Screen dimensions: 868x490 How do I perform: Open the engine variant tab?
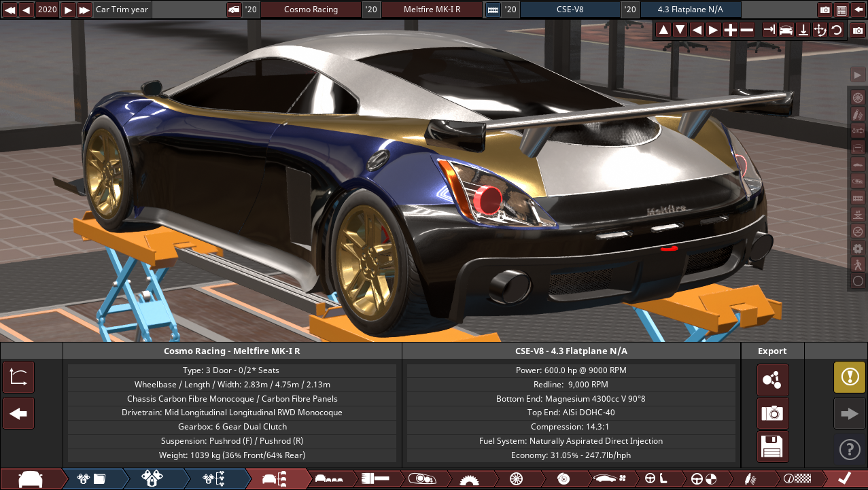tap(153, 478)
